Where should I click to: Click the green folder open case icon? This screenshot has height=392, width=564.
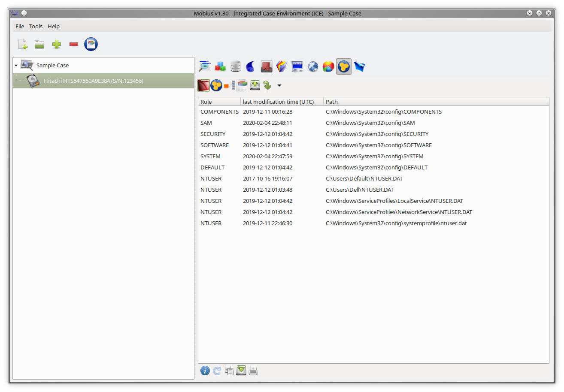click(39, 44)
